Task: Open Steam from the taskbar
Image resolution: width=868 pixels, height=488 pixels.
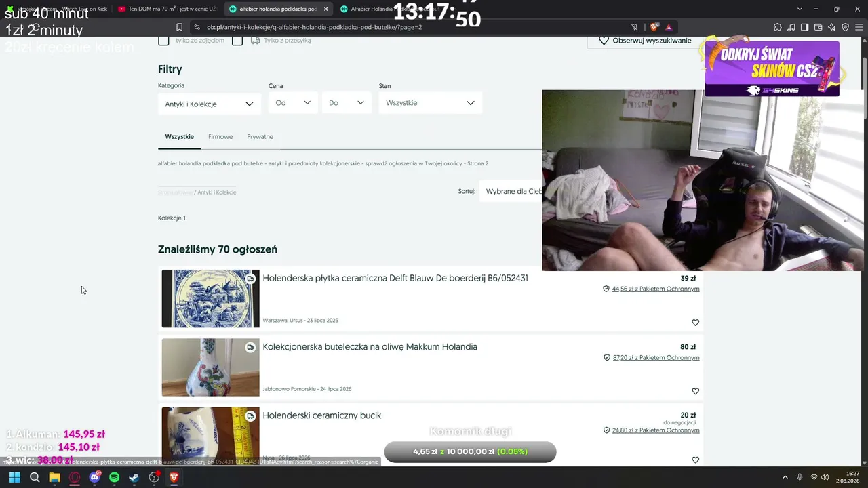Action: coord(134,477)
